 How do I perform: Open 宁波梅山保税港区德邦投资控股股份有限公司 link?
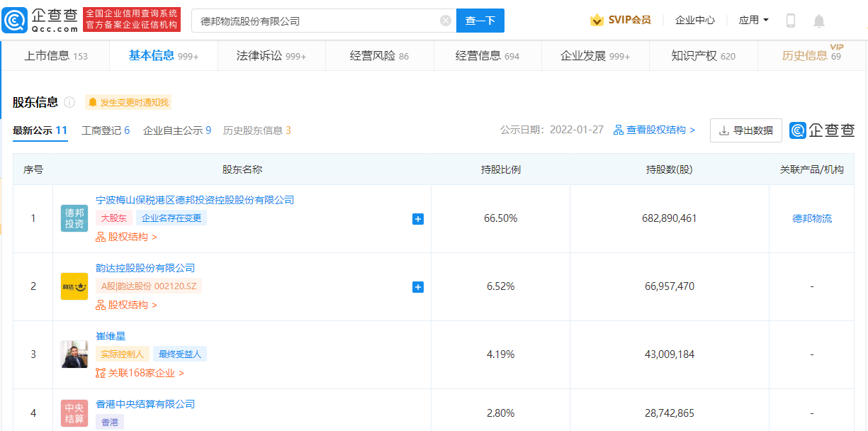coord(195,200)
